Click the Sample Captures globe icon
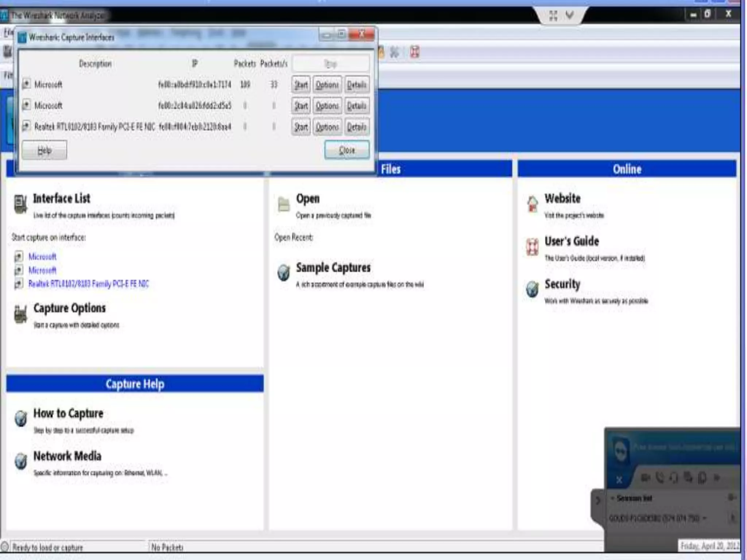This screenshot has width=747, height=560. point(283,272)
